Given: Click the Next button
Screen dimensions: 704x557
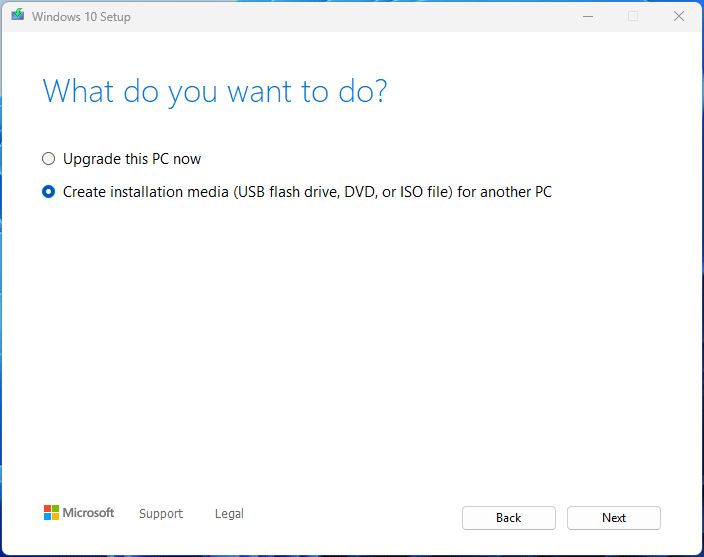Looking at the screenshot, I should pos(613,518).
